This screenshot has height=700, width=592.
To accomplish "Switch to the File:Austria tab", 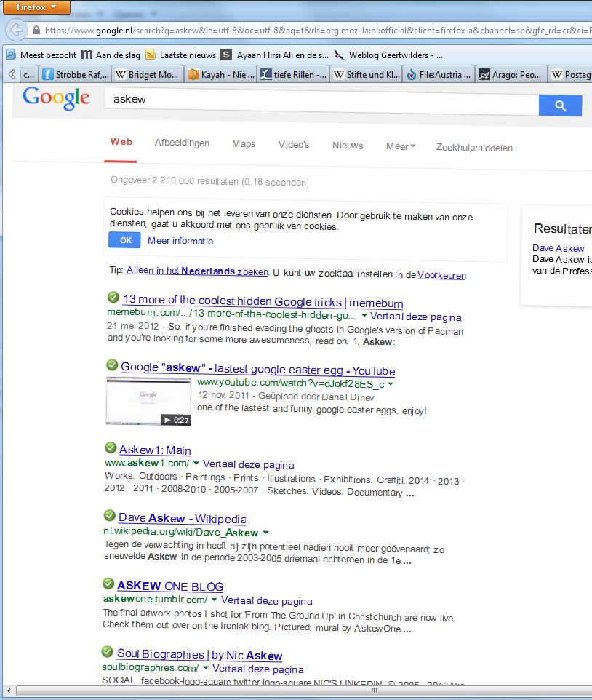I will coord(439,74).
